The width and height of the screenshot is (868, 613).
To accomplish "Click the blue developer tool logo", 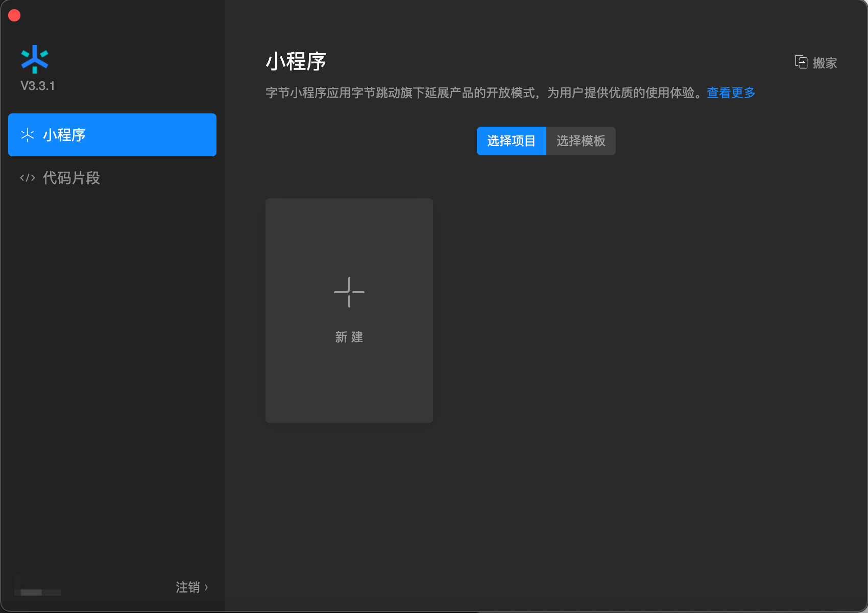I will pyautogui.click(x=34, y=59).
